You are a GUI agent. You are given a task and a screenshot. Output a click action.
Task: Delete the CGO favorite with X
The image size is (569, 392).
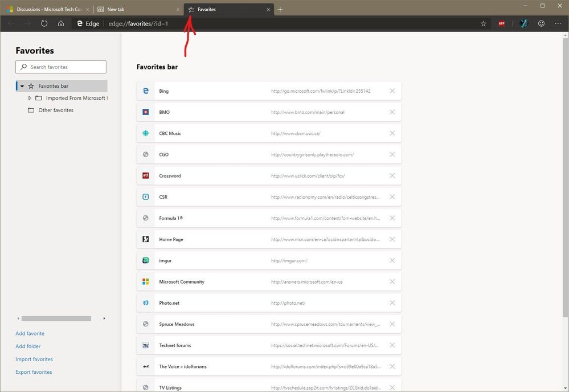392,154
